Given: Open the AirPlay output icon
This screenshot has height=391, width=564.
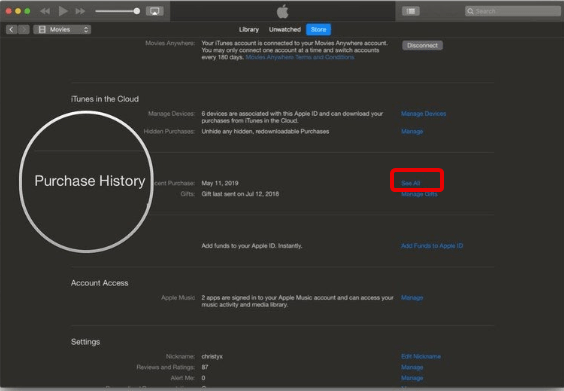Looking at the screenshot, I should (155, 11).
